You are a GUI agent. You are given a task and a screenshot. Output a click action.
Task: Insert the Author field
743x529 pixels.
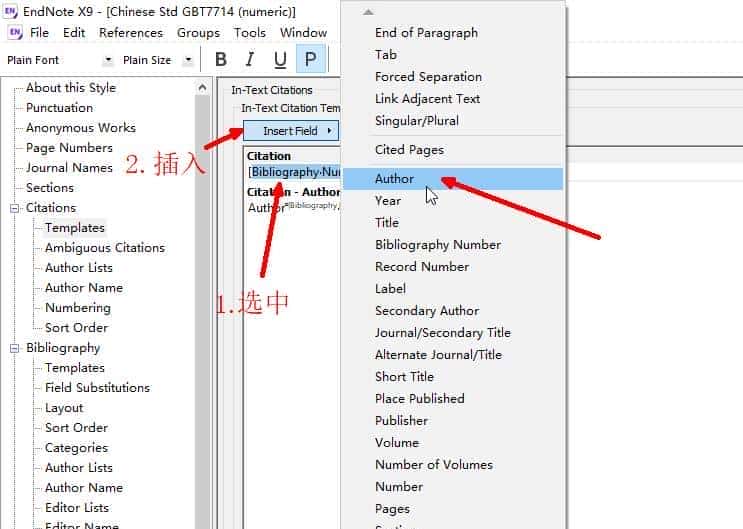pyautogui.click(x=453, y=179)
